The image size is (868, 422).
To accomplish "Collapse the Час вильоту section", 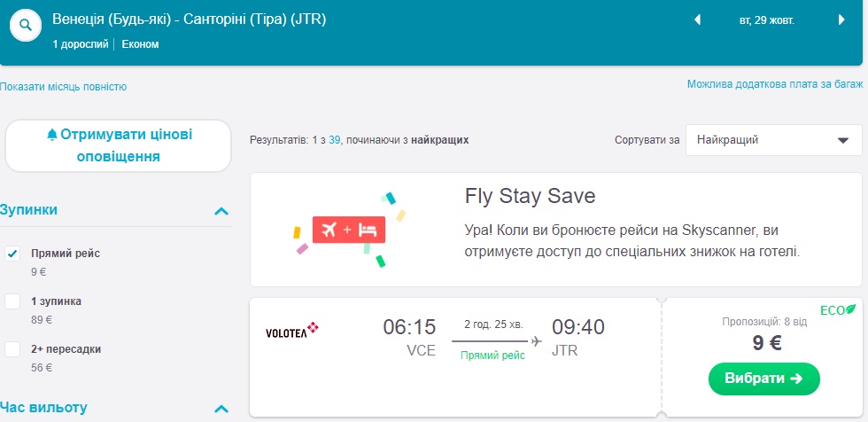I will pyautogui.click(x=221, y=409).
